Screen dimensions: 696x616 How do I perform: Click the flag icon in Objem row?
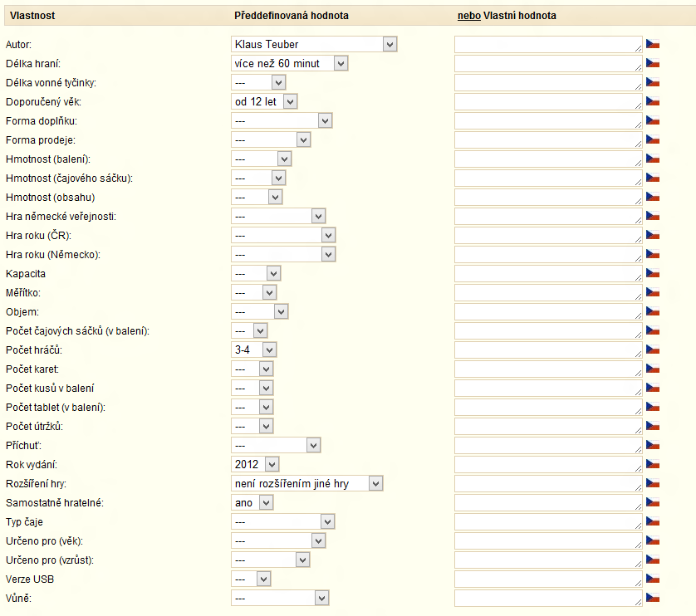point(653,311)
